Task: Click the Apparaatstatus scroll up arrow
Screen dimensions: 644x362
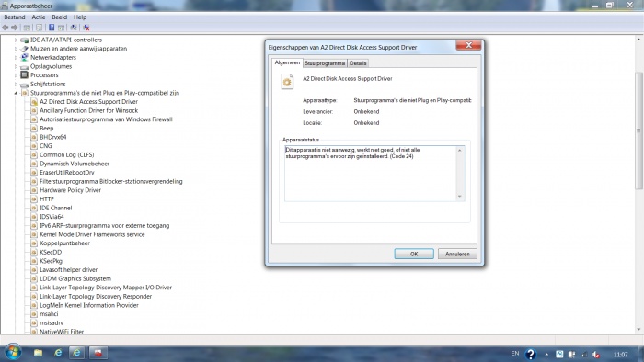Action: pos(460,151)
